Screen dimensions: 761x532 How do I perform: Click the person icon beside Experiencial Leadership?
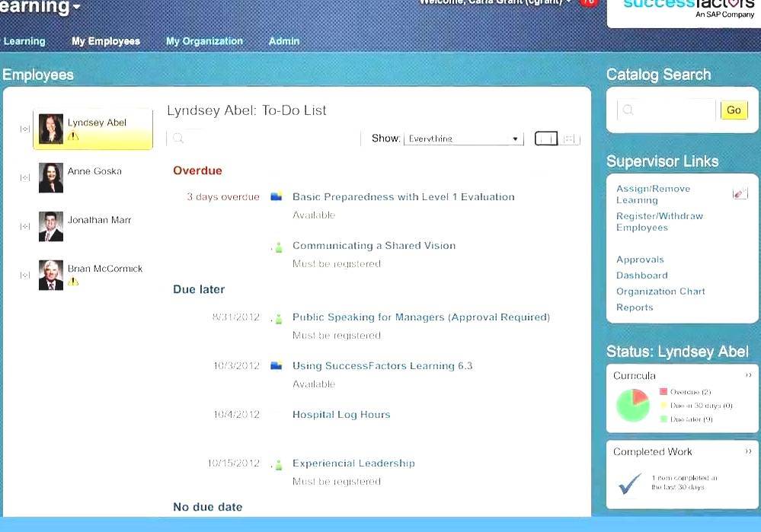coord(279,464)
